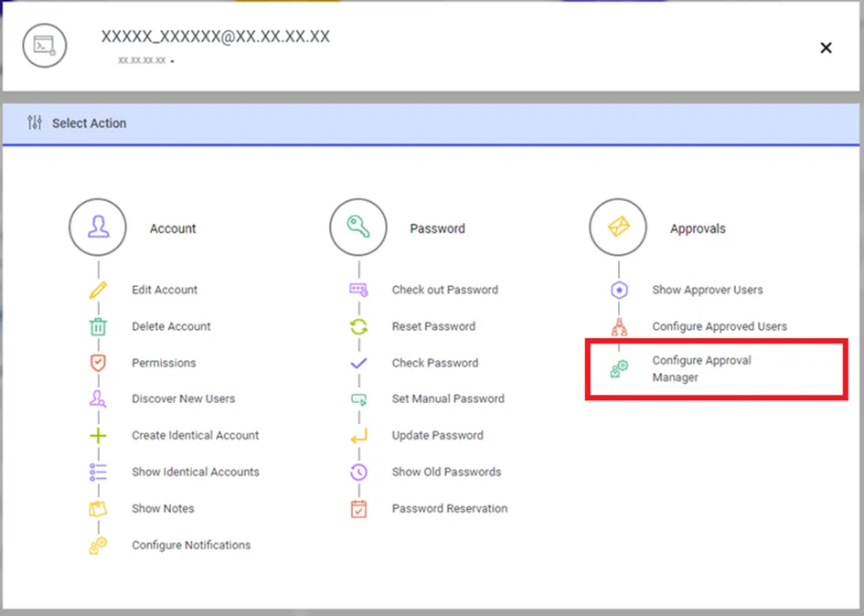Click the Configure Approved Users hierarchy icon

coord(619,326)
